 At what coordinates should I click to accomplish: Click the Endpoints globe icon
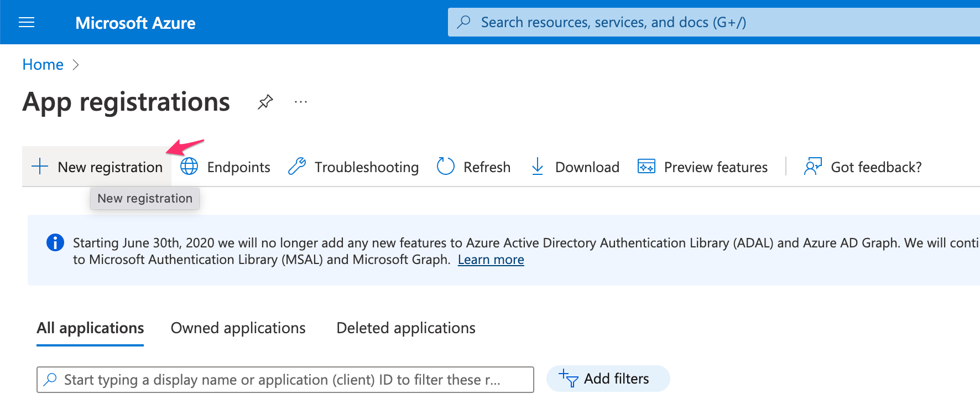coord(189,167)
